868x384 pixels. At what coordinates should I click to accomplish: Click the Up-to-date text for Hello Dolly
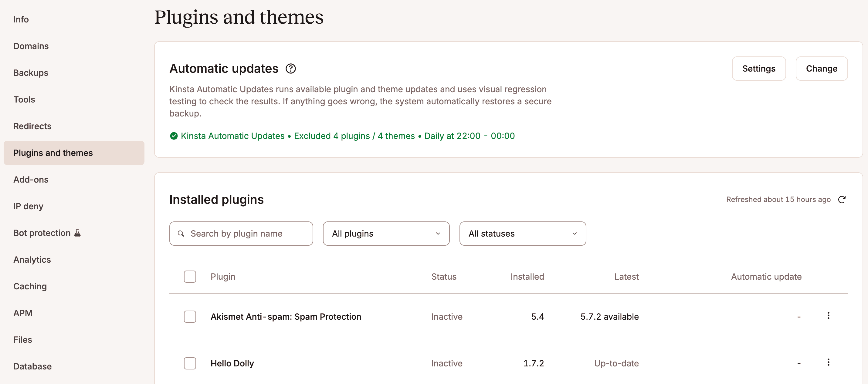point(616,363)
